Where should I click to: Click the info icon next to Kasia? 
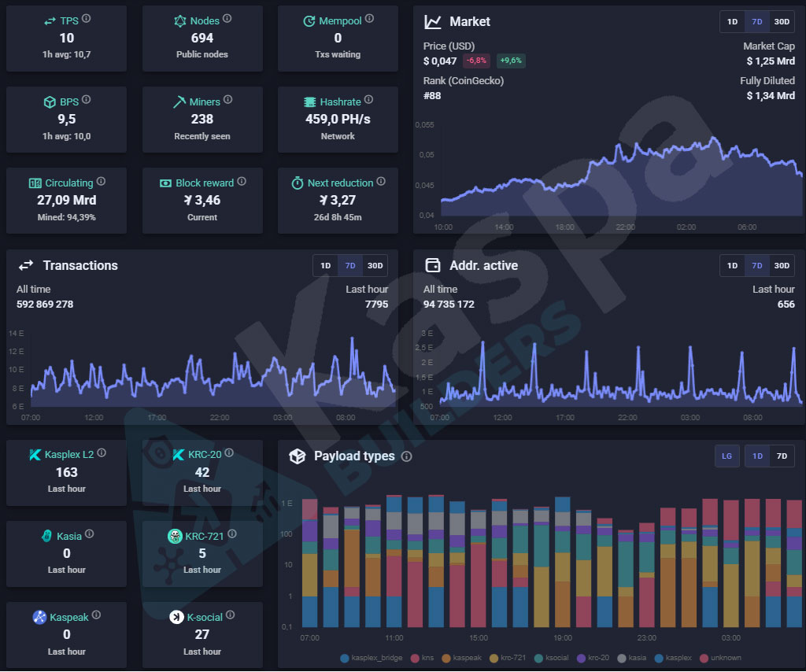[x=90, y=534]
